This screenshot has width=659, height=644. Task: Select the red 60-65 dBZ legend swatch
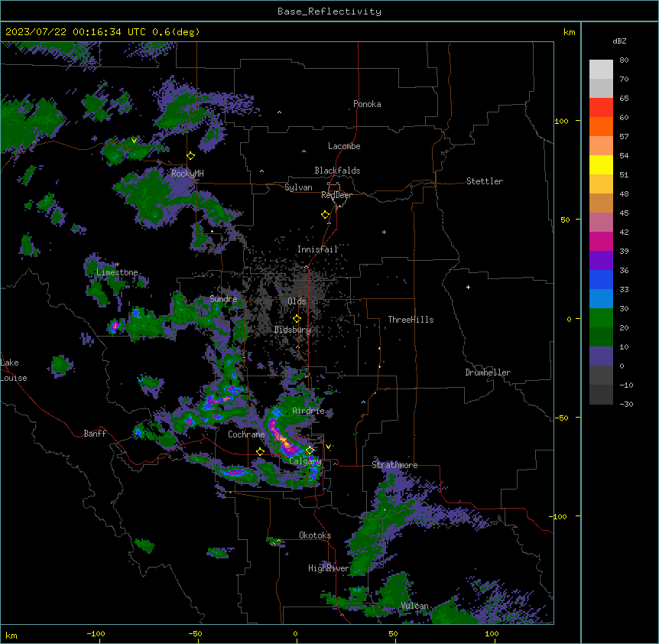(x=601, y=108)
